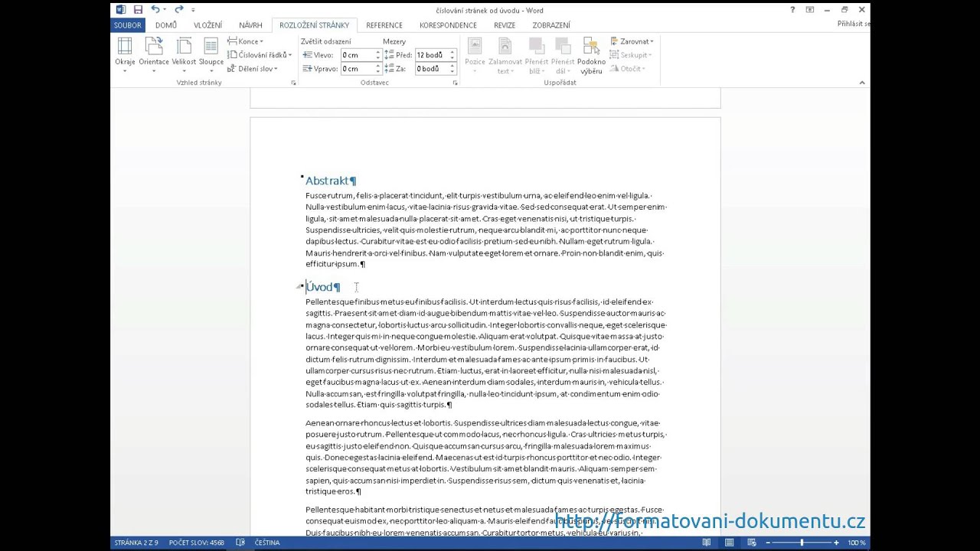Switch to the ZOBRAZENÍ tab
This screenshot has width=980, height=551.
[x=551, y=25]
